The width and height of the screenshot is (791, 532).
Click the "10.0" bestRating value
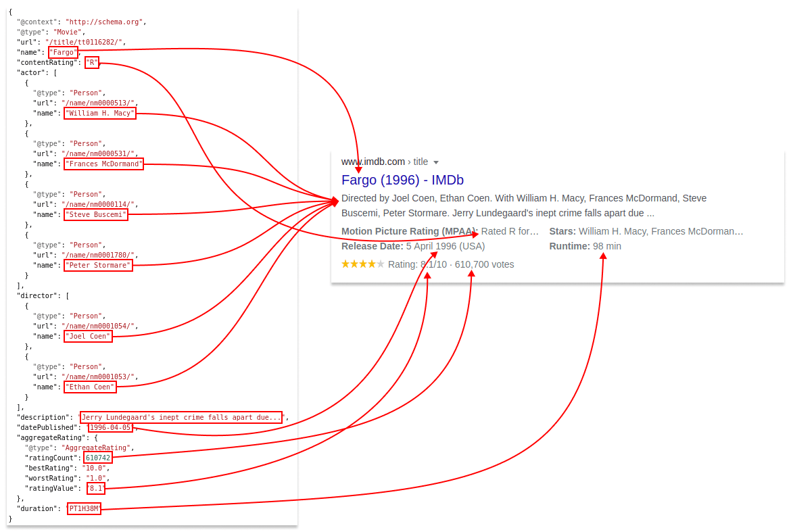click(x=94, y=468)
